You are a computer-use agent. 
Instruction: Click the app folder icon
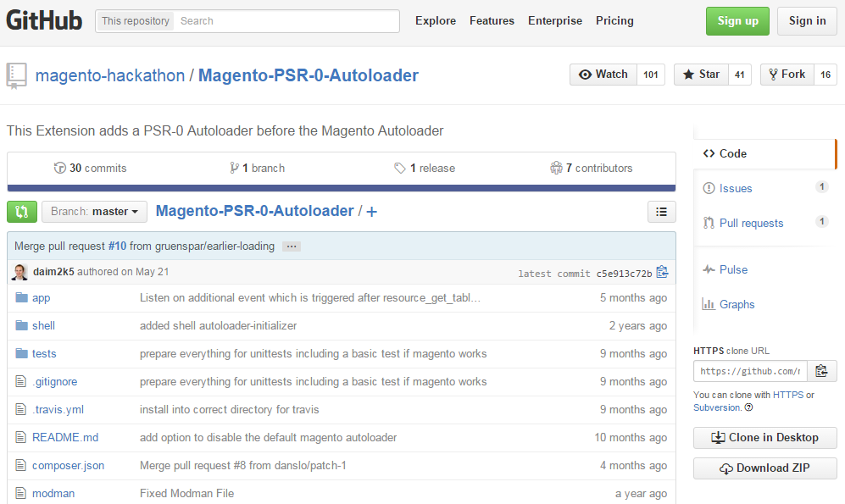tap(21, 297)
